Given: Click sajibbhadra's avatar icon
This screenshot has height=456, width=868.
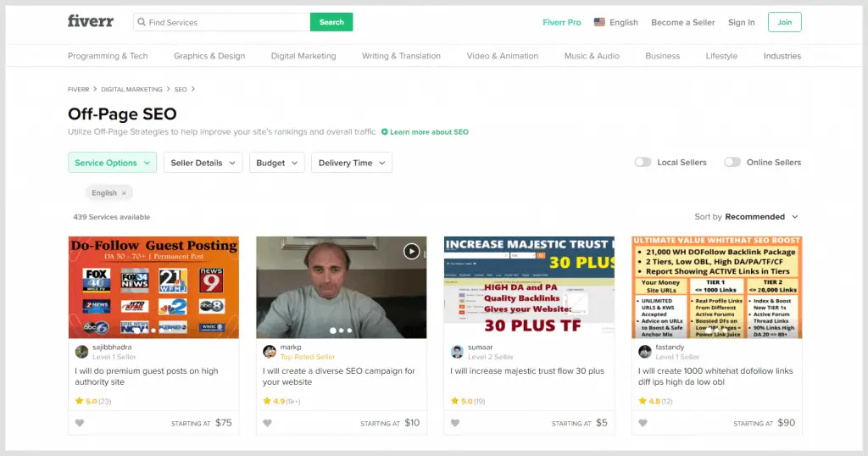Looking at the screenshot, I should [81, 352].
